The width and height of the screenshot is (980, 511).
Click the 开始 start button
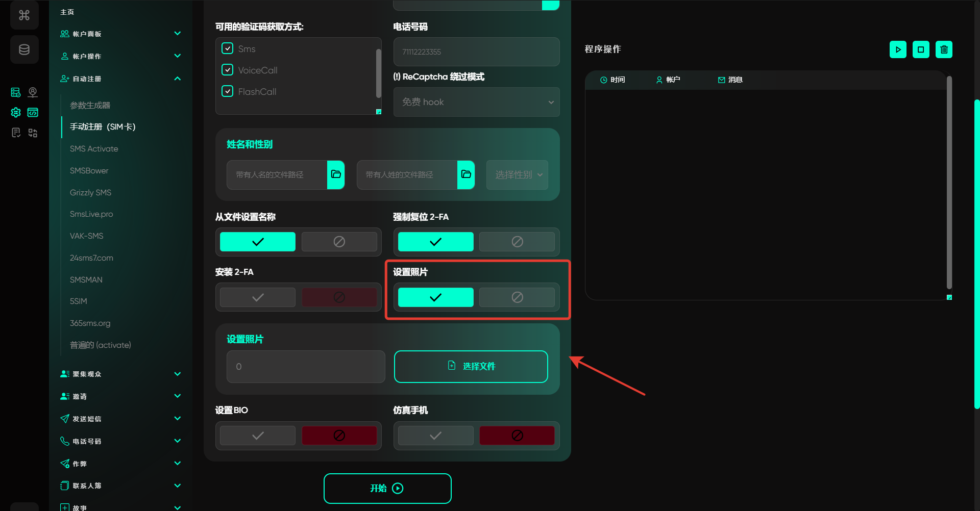point(387,488)
